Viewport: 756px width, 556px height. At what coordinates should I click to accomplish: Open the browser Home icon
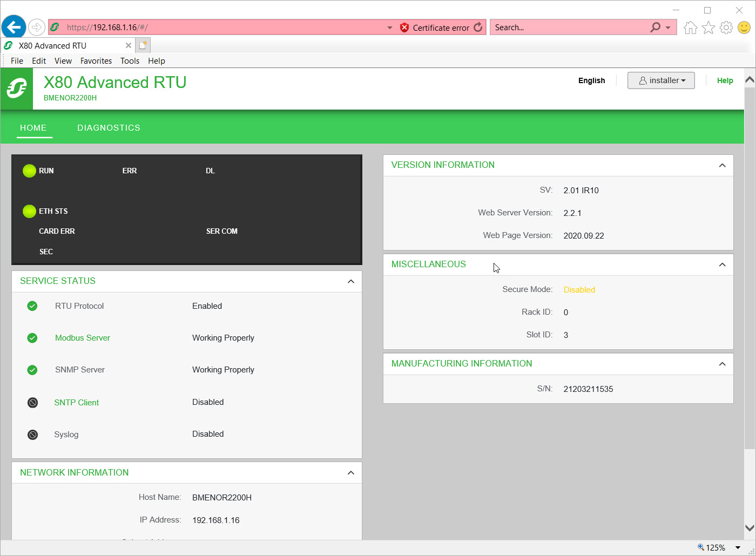690,28
